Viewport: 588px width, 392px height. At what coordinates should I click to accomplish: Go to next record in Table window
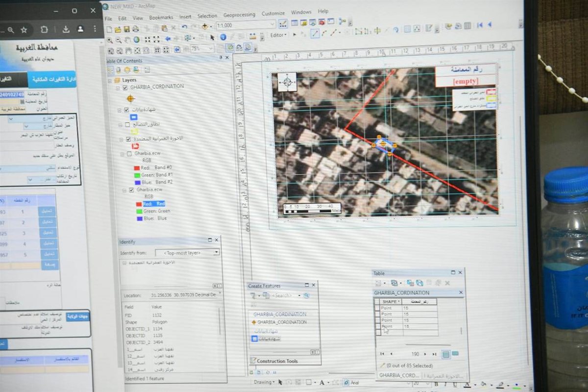[425, 354]
